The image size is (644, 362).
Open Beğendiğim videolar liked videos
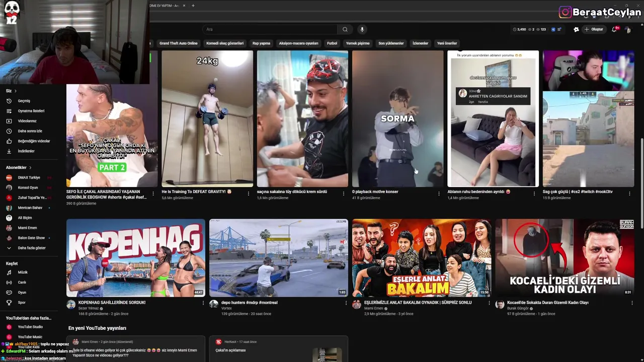click(34, 141)
